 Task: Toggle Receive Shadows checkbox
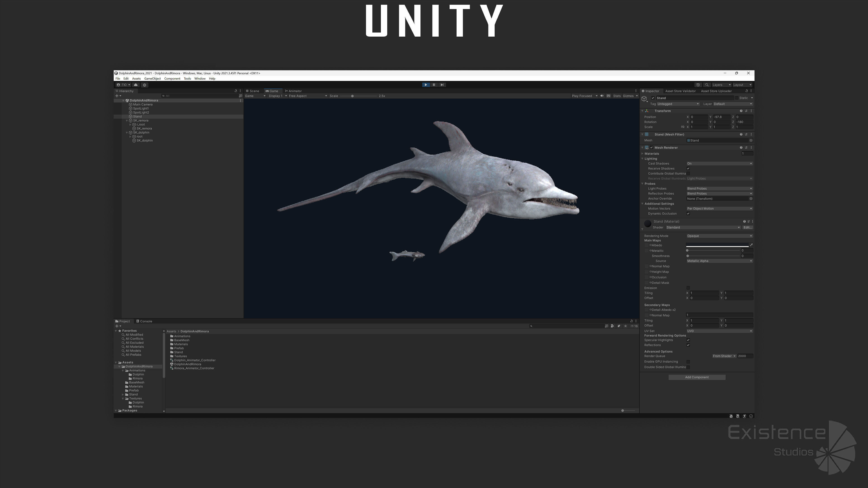coord(688,169)
